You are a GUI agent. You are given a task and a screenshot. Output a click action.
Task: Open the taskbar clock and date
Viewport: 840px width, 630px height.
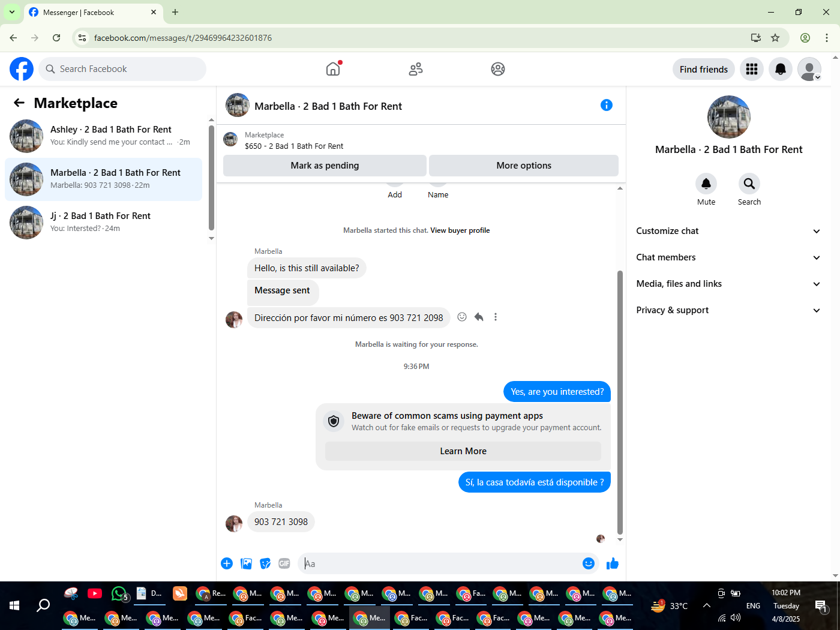(x=786, y=605)
